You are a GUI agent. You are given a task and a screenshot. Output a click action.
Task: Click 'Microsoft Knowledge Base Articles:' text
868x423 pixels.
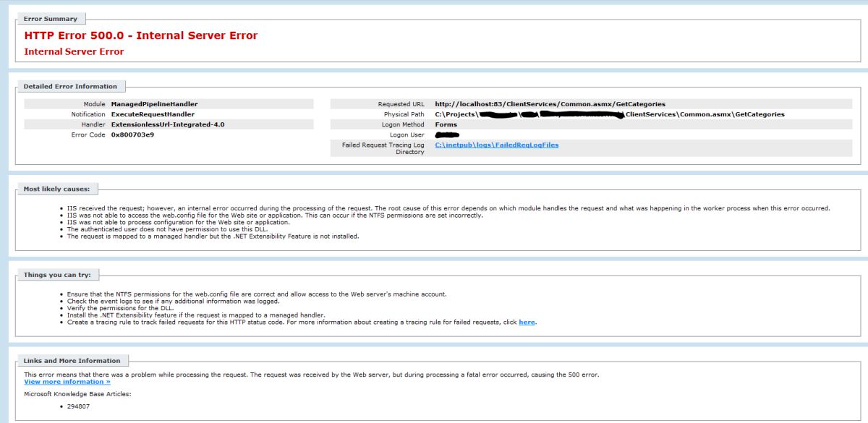pos(77,394)
